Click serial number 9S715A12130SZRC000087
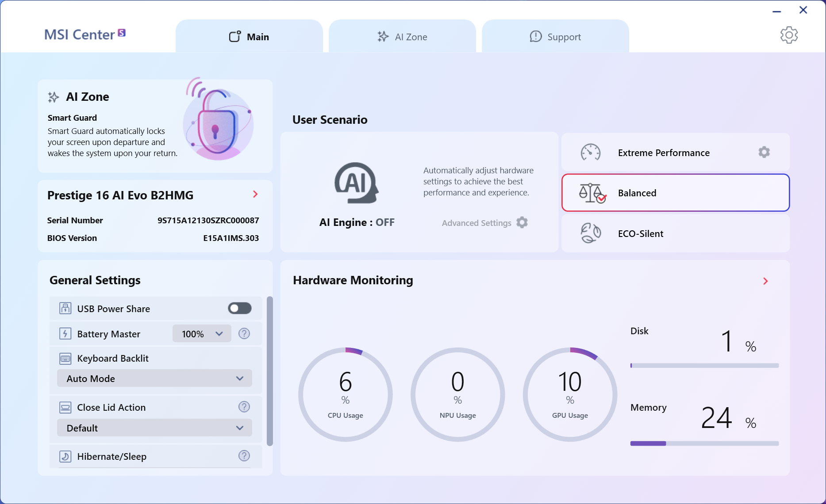Screen dimensions: 826x504 [208, 220]
